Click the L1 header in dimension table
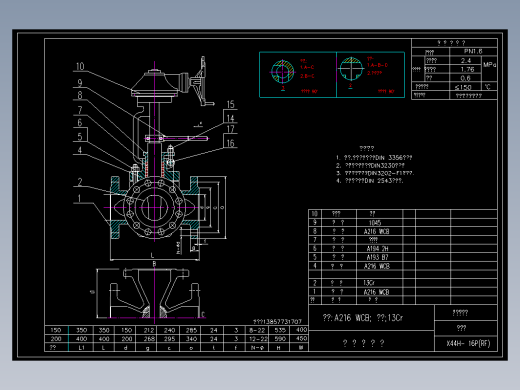 [x=81, y=348]
